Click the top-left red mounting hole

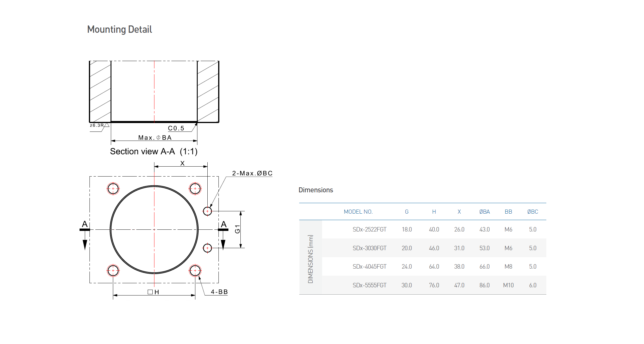tap(113, 189)
